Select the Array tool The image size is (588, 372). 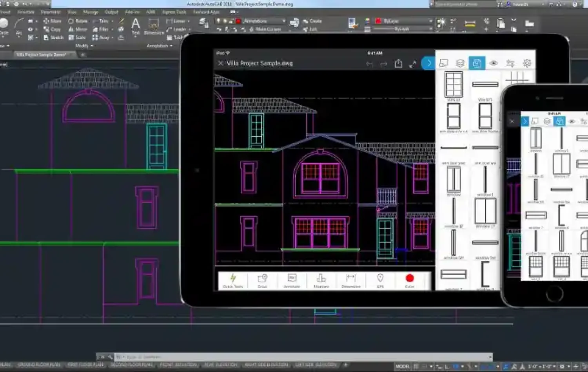101,38
